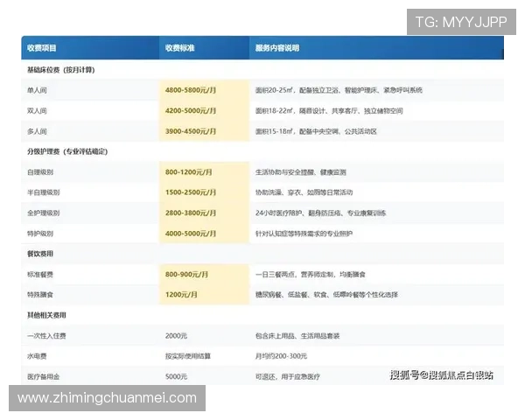Select the 水电费 row label

tap(37, 356)
